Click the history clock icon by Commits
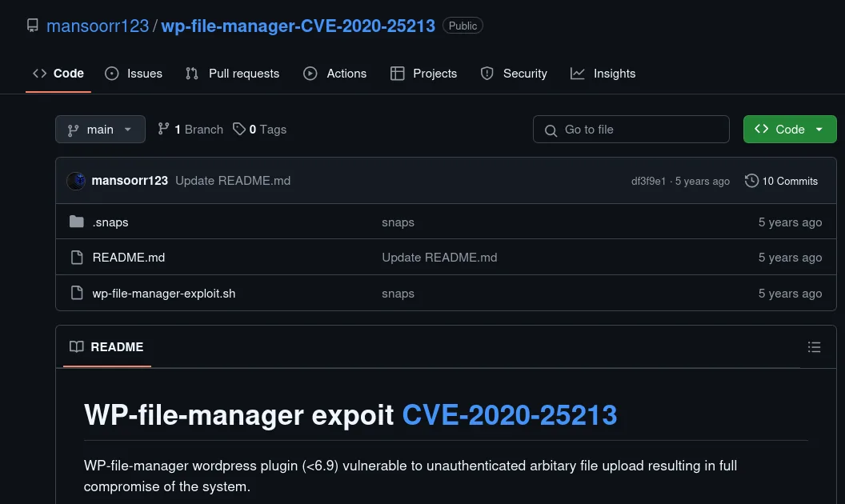The height and width of the screenshot is (504, 845). click(x=751, y=181)
